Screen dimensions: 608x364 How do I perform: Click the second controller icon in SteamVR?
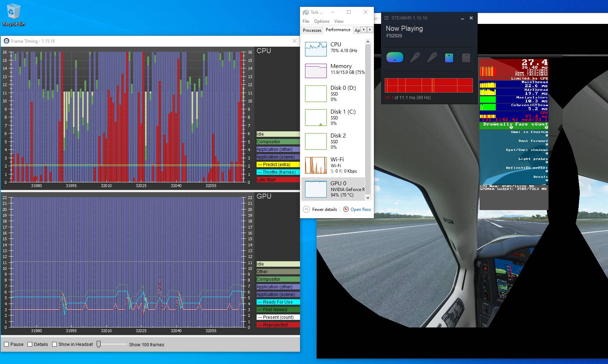(x=432, y=57)
